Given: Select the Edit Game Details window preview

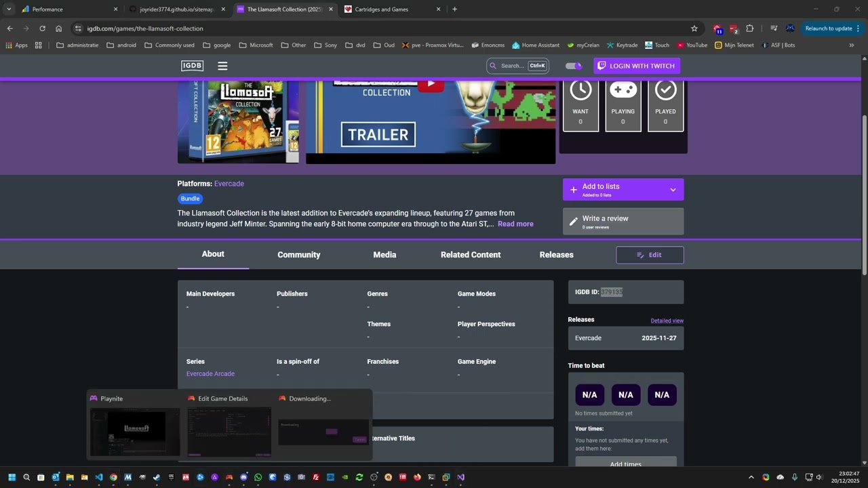Looking at the screenshot, I should coord(229,426).
